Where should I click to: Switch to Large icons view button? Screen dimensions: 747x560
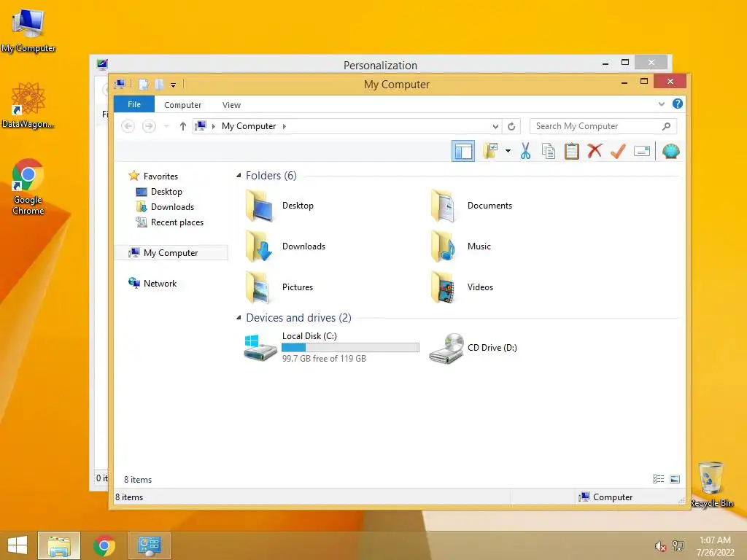(x=675, y=479)
